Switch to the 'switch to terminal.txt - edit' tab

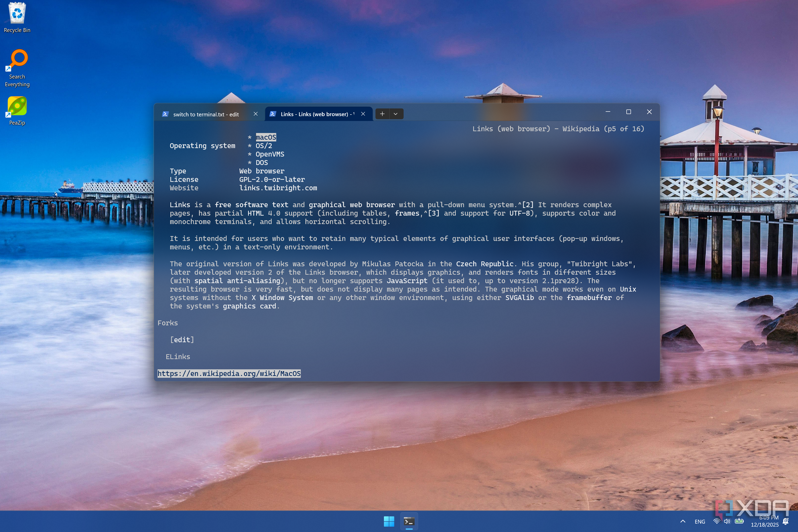206,114
